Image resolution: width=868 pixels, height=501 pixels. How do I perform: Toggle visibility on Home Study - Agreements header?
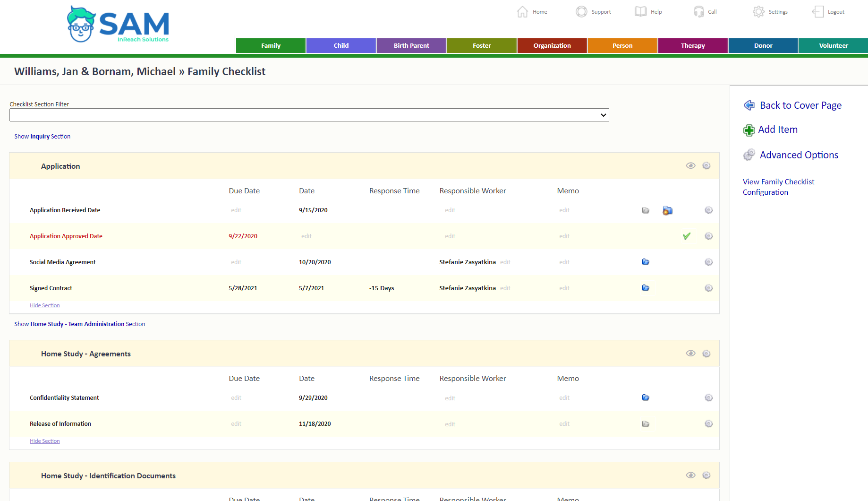(691, 353)
